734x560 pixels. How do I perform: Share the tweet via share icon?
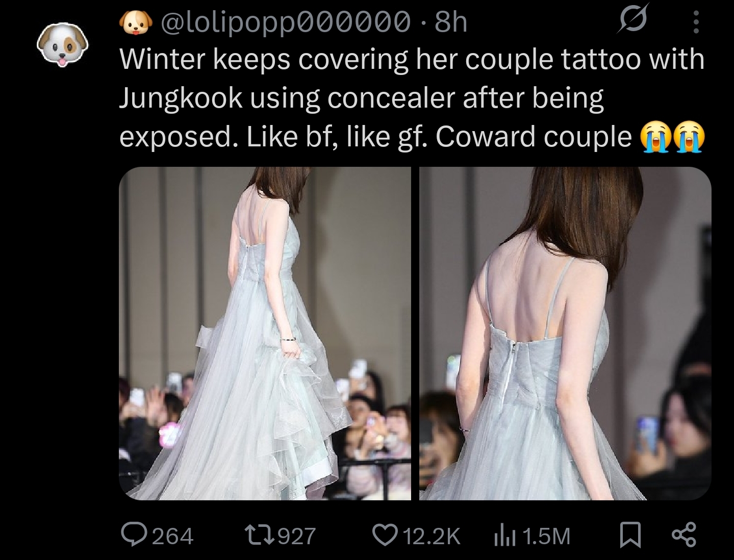pyautogui.click(x=684, y=534)
